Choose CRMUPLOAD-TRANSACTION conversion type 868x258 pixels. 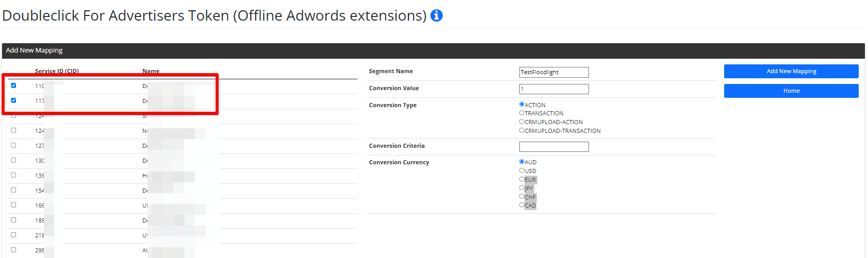522,130
